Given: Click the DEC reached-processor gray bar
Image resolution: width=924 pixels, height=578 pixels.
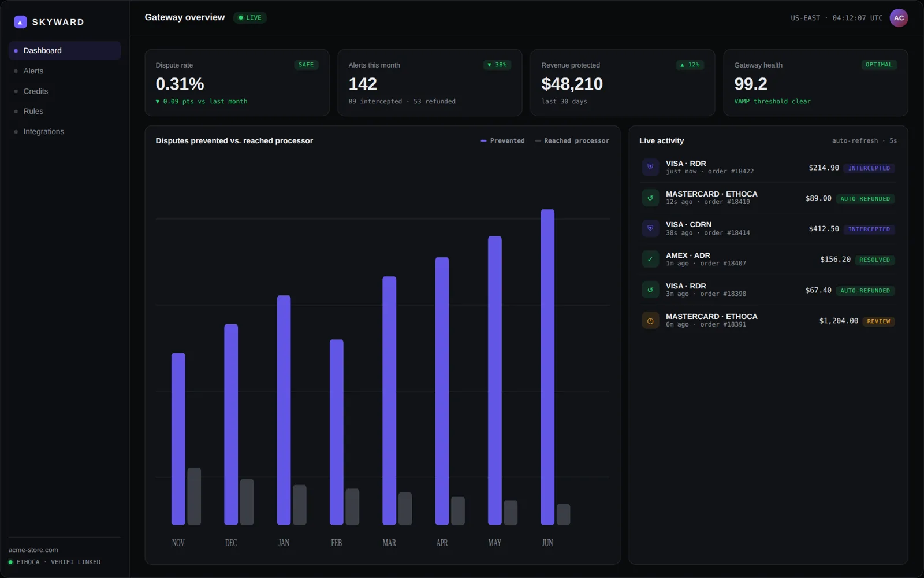Looking at the screenshot, I should 247,502.
